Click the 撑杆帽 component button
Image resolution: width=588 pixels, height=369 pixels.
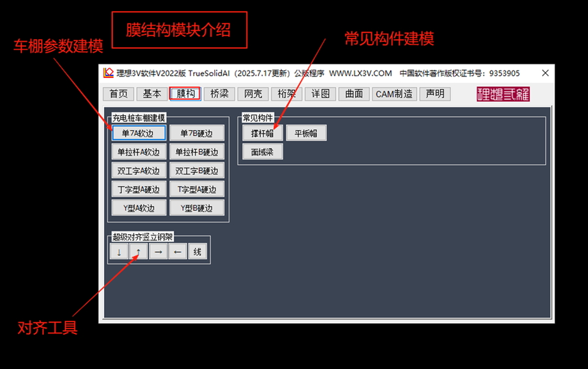tap(262, 133)
